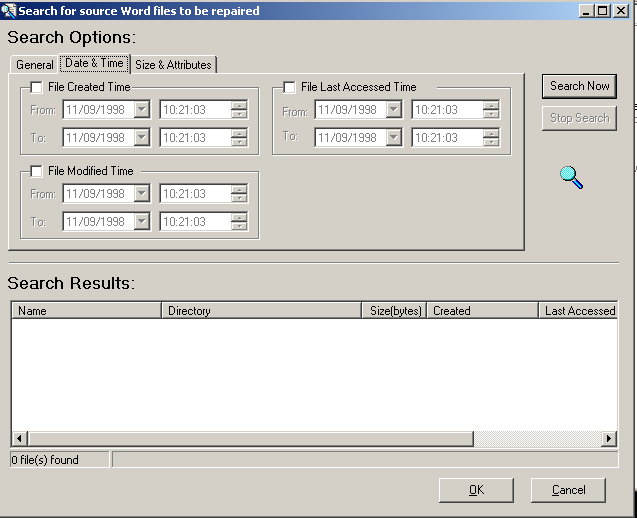
Task: Sort results by Size(bytes) column header
Action: [394, 311]
